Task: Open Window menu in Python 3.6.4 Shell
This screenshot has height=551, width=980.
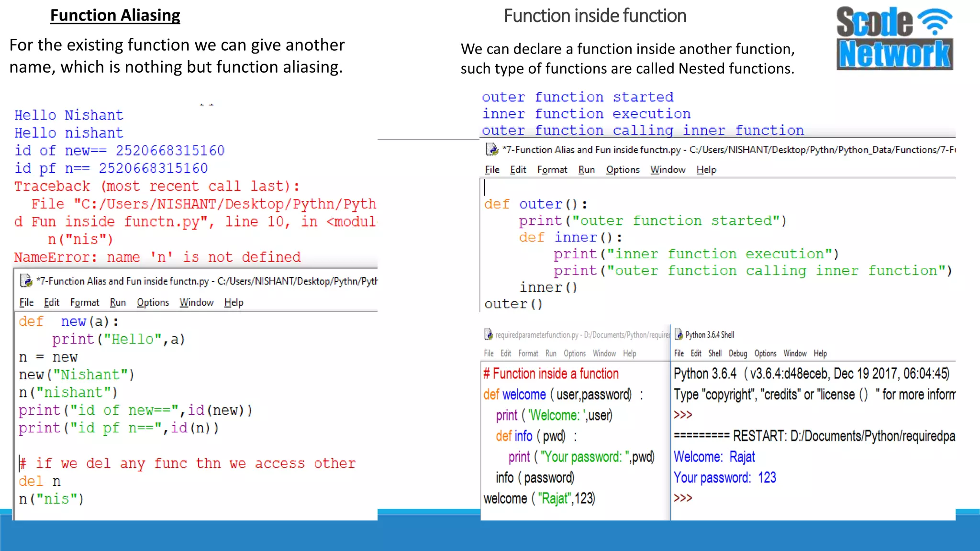Action: tap(795, 353)
